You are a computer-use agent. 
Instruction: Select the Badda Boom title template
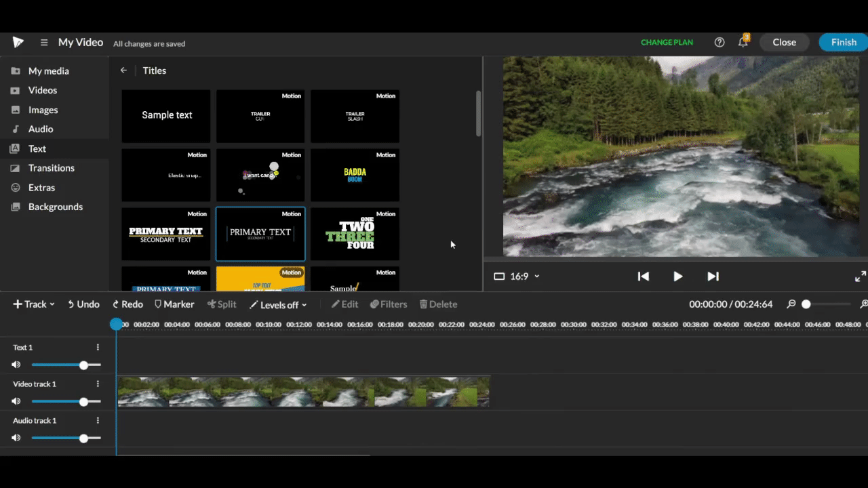pos(355,175)
